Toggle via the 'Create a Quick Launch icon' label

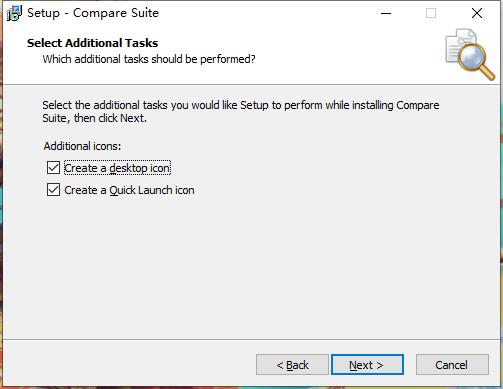129,190
